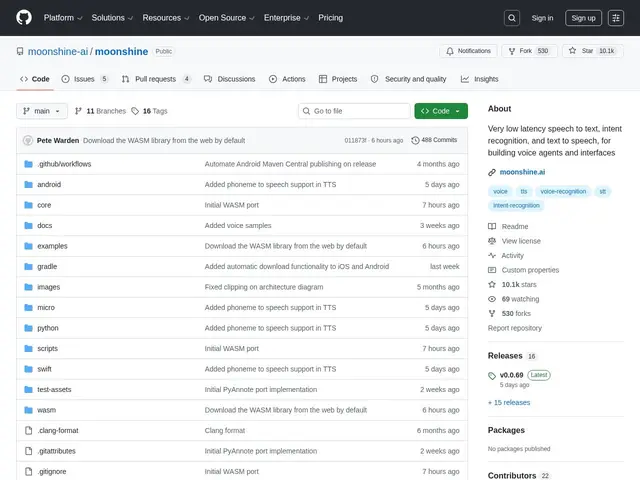Open the android folder
Screen dimensions: 640x480
[49, 184]
